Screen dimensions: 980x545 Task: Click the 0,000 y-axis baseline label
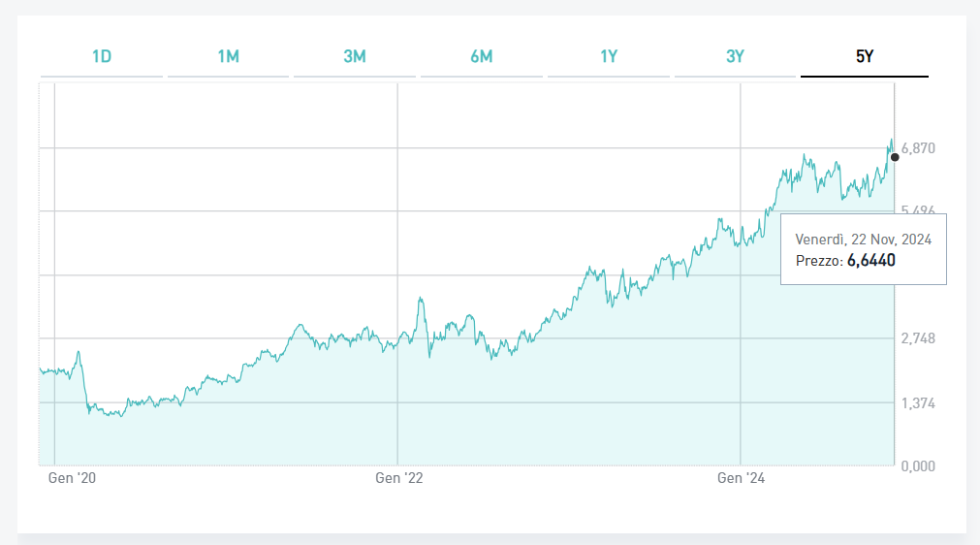click(x=918, y=465)
